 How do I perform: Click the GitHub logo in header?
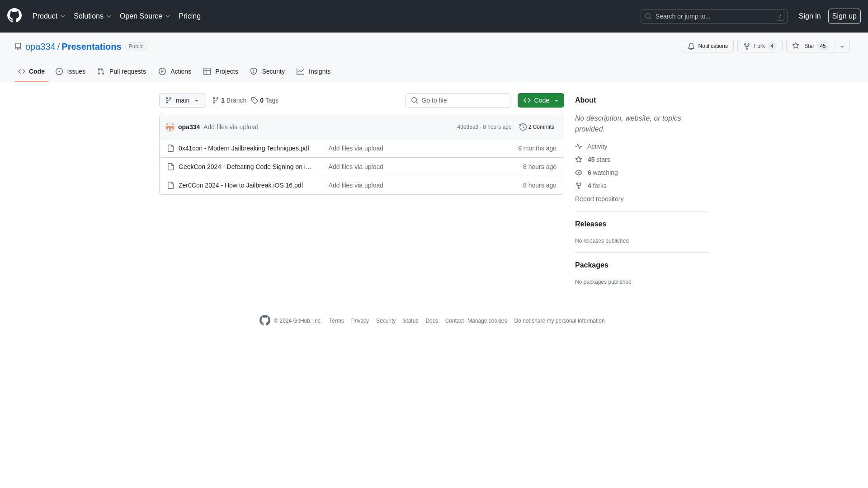click(x=14, y=16)
